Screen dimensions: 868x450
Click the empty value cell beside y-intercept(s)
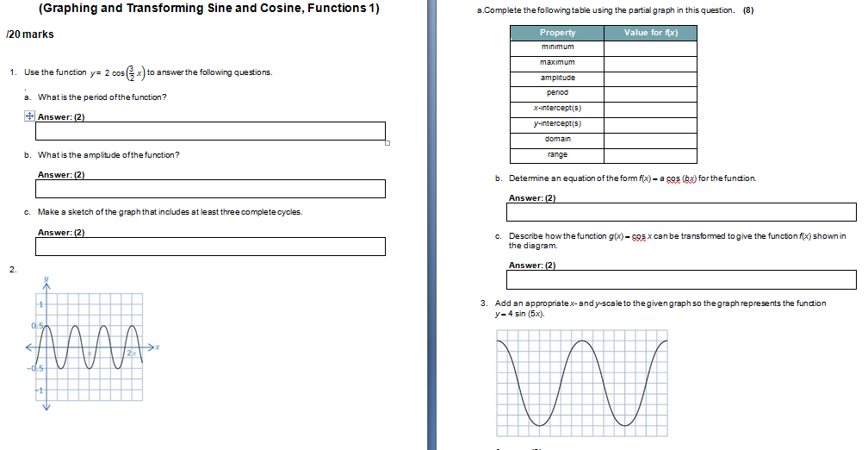pyautogui.click(x=650, y=125)
